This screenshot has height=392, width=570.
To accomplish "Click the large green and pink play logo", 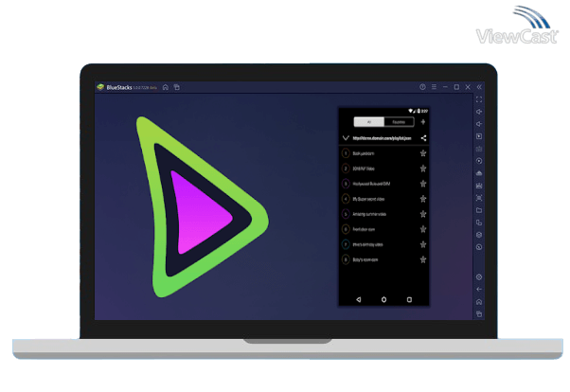I will (202, 206).
